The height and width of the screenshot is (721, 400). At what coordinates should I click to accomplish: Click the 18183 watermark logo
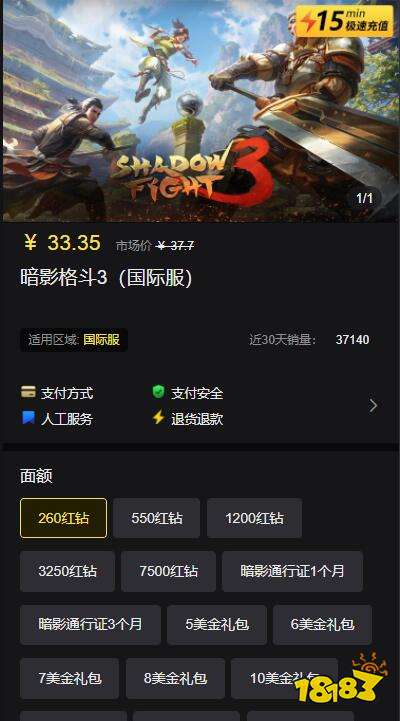point(342,679)
